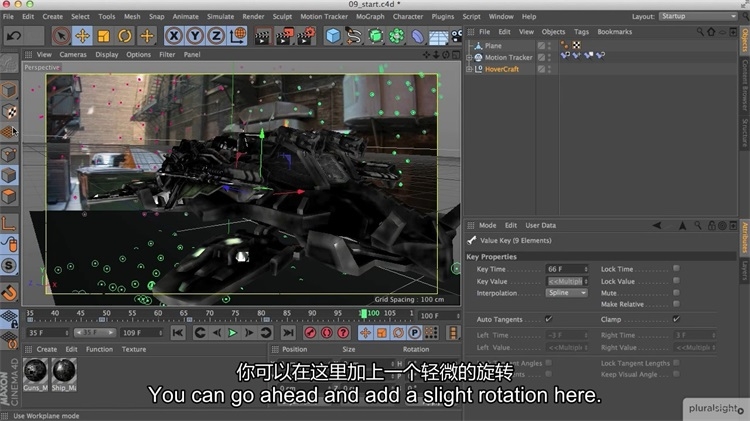The width and height of the screenshot is (750, 421).
Task: Click the play forward button
Action: point(232,332)
